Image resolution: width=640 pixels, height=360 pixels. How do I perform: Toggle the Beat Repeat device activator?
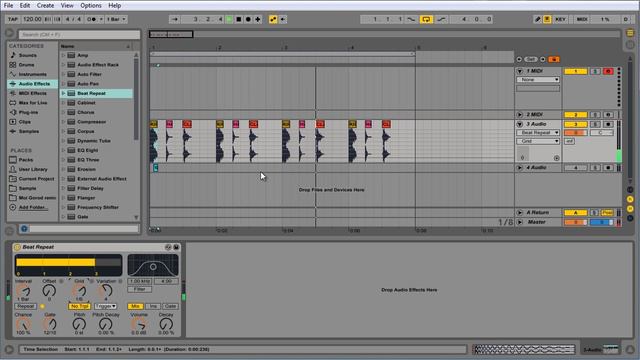point(17,247)
